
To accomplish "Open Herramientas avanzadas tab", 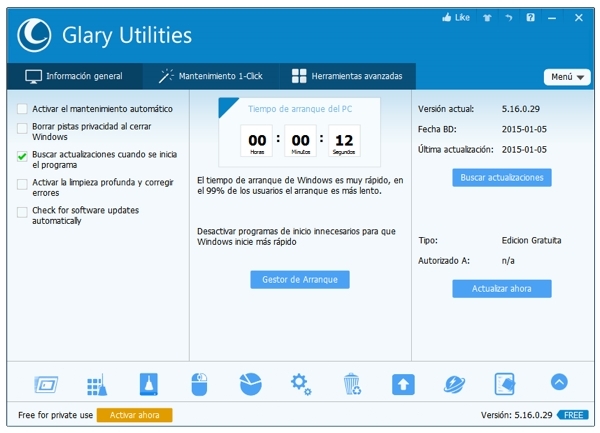I will [x=347, y=76].
